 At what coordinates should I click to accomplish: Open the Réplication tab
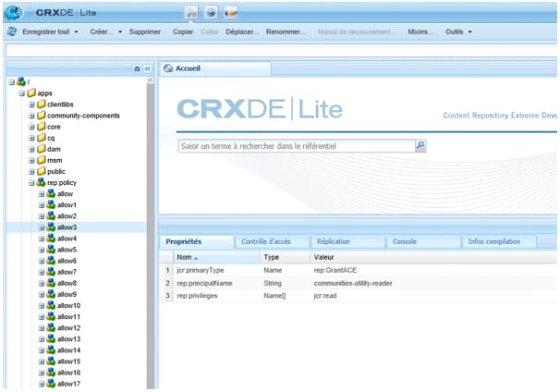(x=347, y=241)
